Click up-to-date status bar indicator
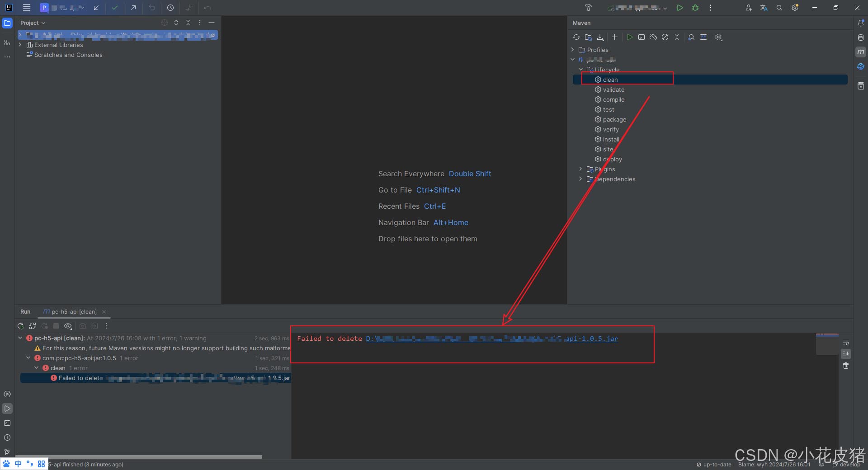This screenshot has width=868, height=470. [714, 465]
